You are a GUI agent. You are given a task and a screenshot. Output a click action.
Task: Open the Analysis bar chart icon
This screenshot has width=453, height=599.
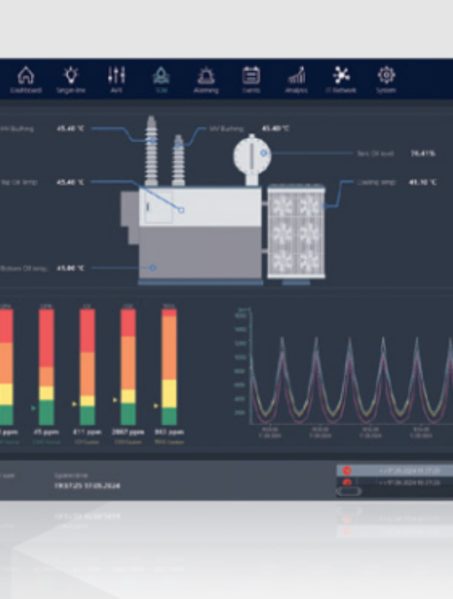pos(296,75)
